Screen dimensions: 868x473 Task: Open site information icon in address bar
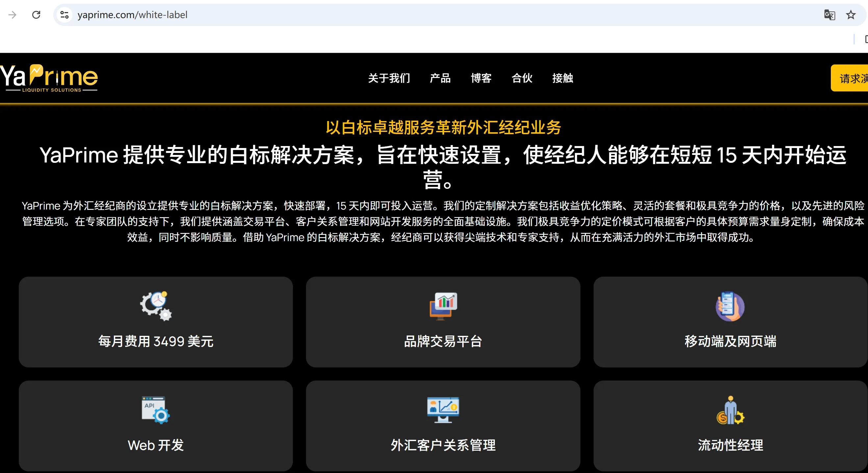tap(64, 15)
